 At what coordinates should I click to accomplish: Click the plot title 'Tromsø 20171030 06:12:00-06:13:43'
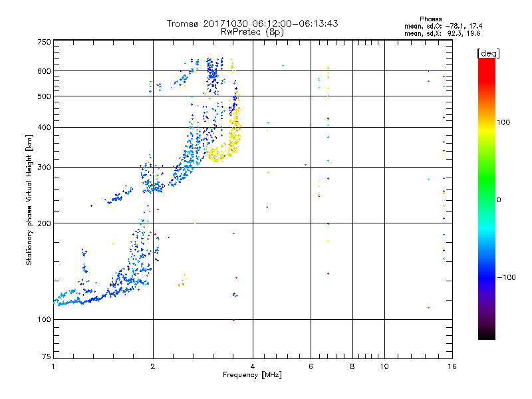click(252, 23)
